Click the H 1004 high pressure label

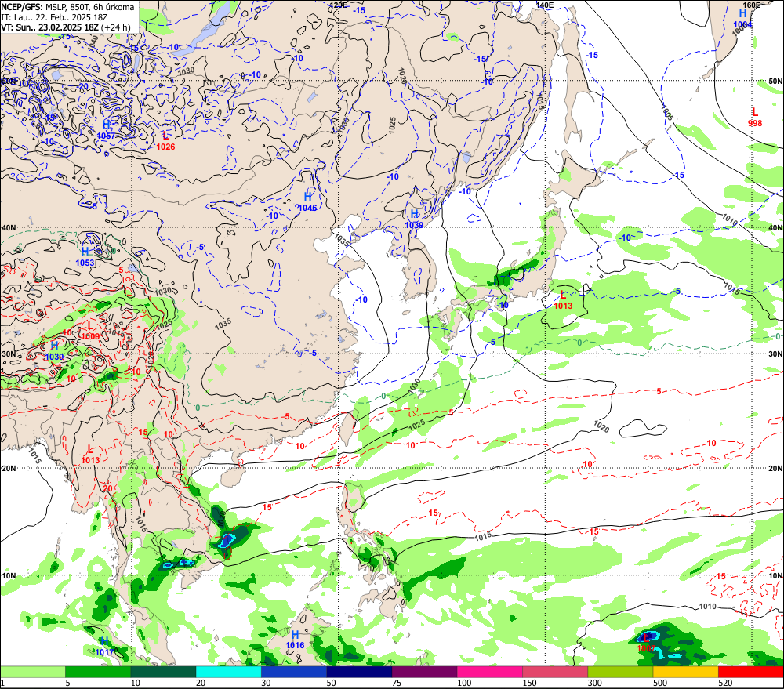point(742,19)
